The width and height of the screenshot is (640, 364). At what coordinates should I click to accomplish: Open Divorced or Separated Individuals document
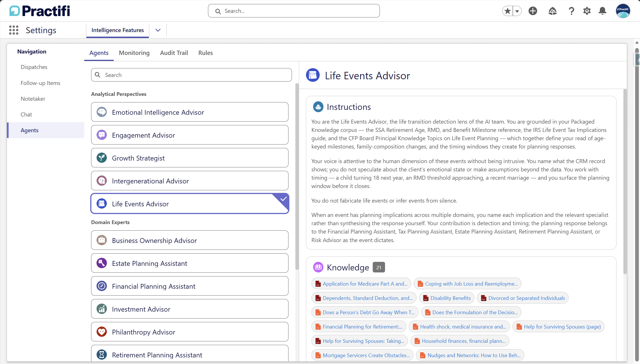point(523,298)
